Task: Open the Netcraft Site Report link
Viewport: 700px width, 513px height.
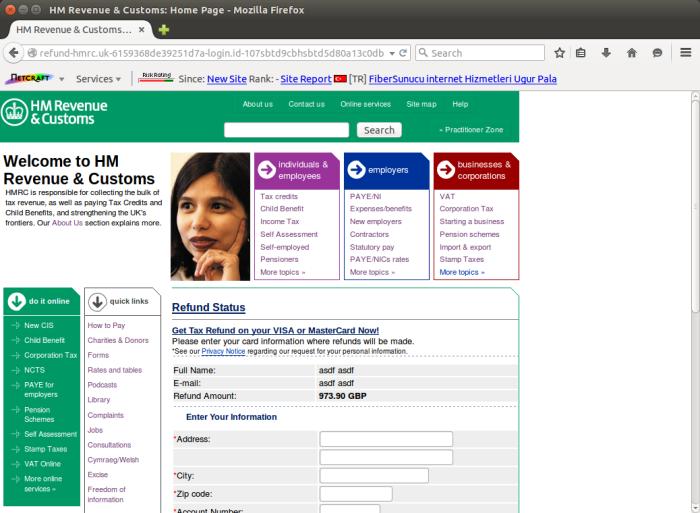Action: point(306,79)
